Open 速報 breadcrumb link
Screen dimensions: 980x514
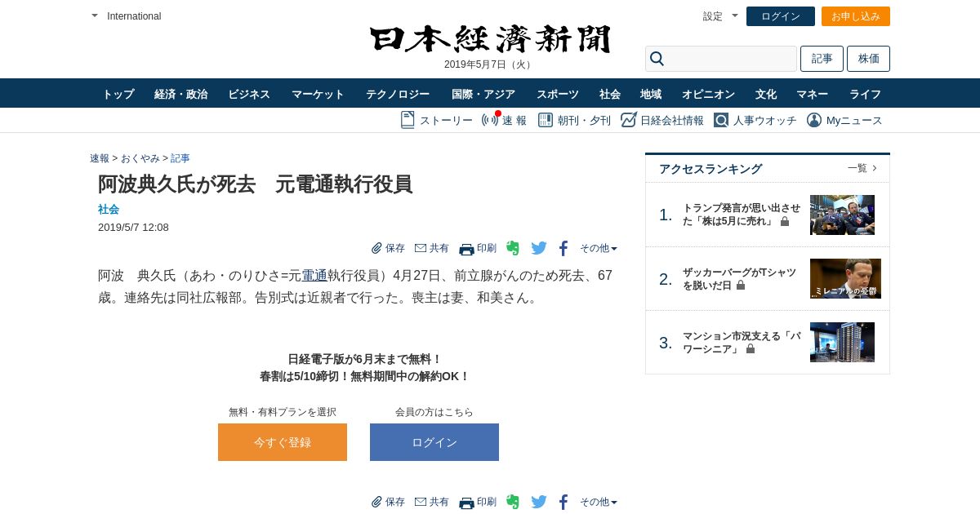click(100, 158)
